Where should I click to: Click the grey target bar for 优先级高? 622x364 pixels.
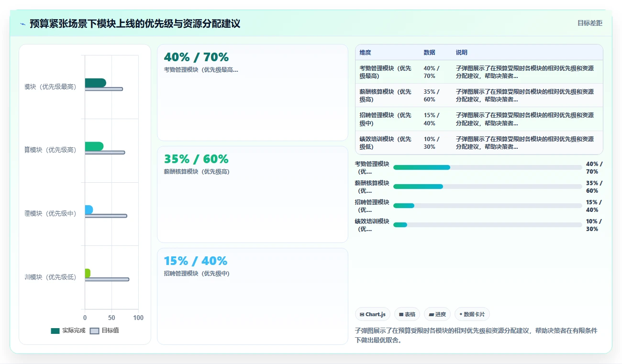coord(105,153)
